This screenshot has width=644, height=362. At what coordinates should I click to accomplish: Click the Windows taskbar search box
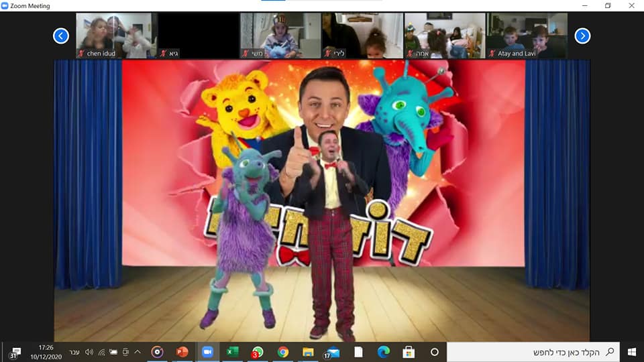[x=533, y=352]
